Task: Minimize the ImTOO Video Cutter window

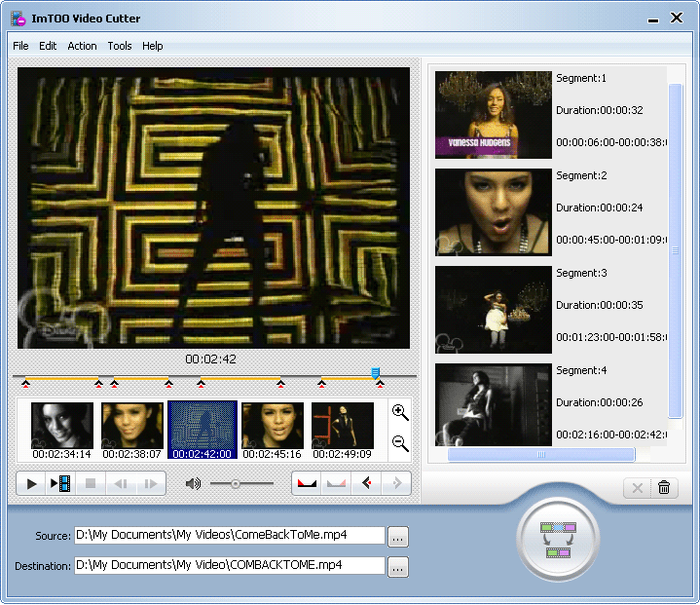Action: (x=653, y=19)
